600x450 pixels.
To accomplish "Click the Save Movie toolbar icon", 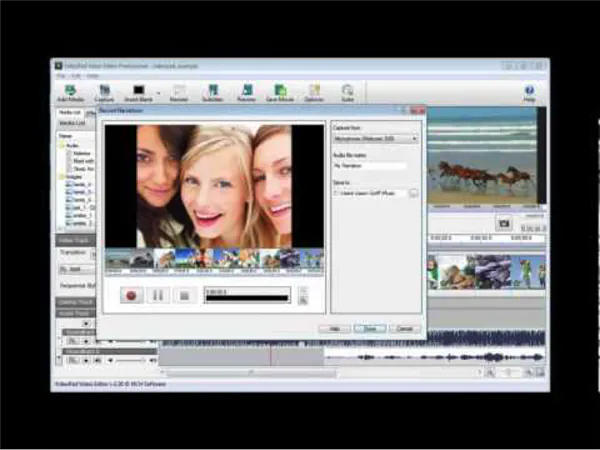I will click(x=280, y=93).
